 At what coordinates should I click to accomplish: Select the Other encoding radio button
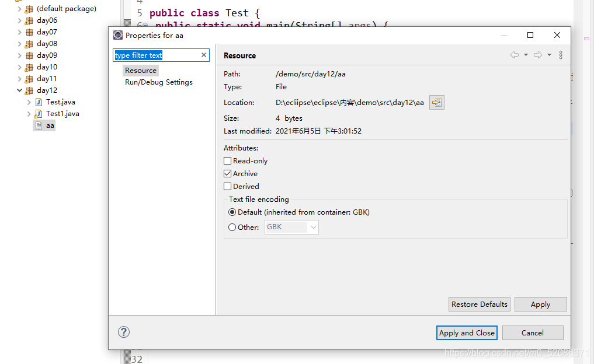click(232, 227)
